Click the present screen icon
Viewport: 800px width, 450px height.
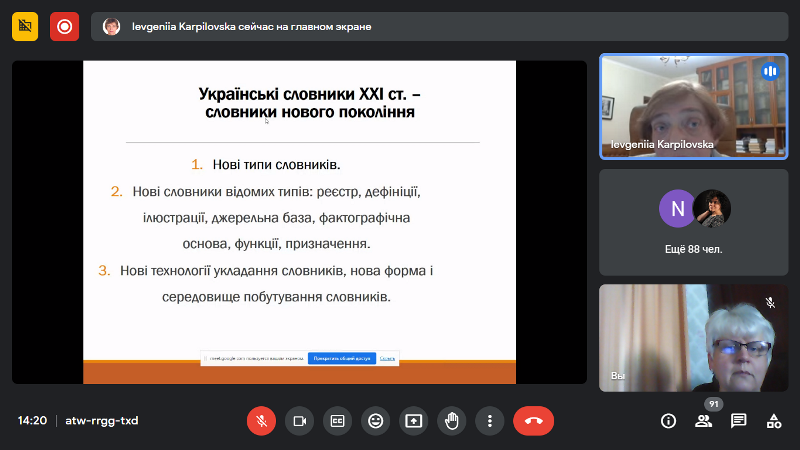point(413,421)
